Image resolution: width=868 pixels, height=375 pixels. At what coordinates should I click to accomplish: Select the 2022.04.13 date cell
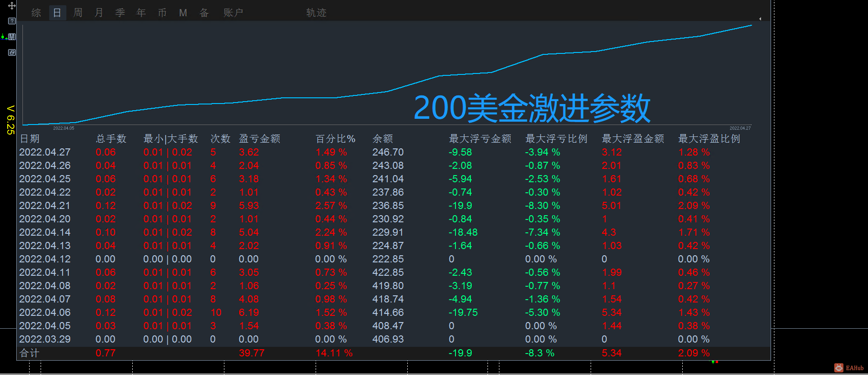[x=45, y=246]
